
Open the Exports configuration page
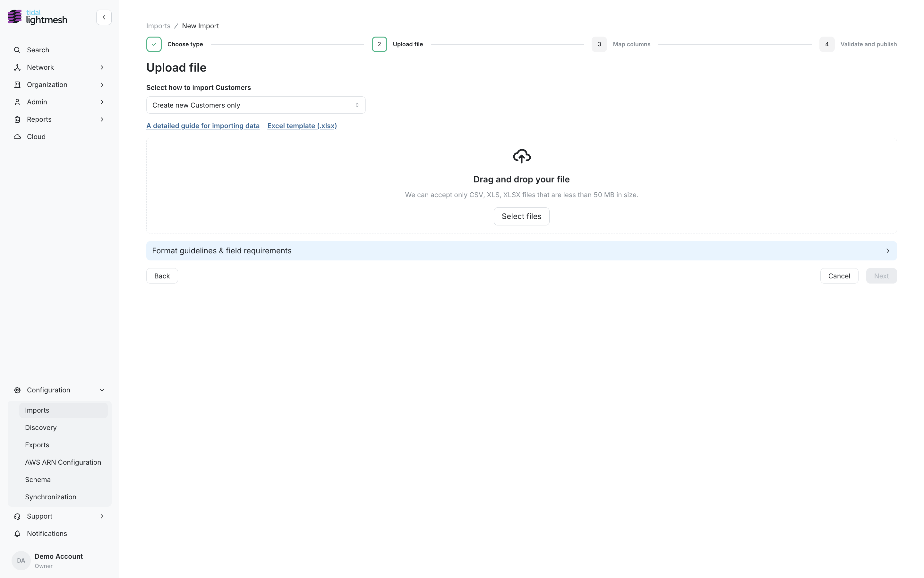point(64,445)
